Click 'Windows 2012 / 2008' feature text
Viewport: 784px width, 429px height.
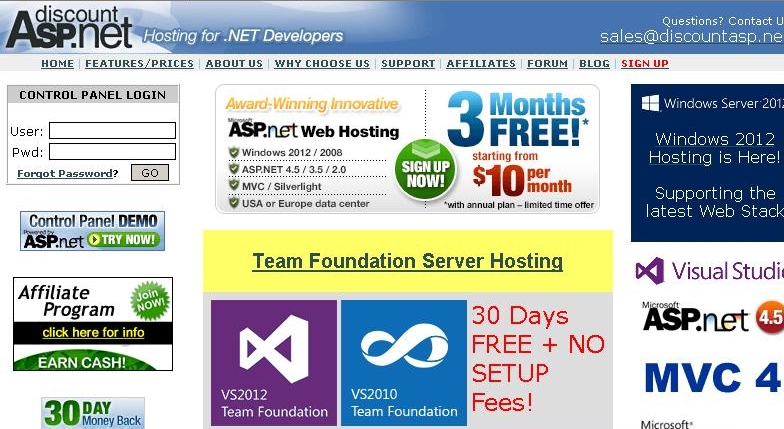(x=292, y=152)
